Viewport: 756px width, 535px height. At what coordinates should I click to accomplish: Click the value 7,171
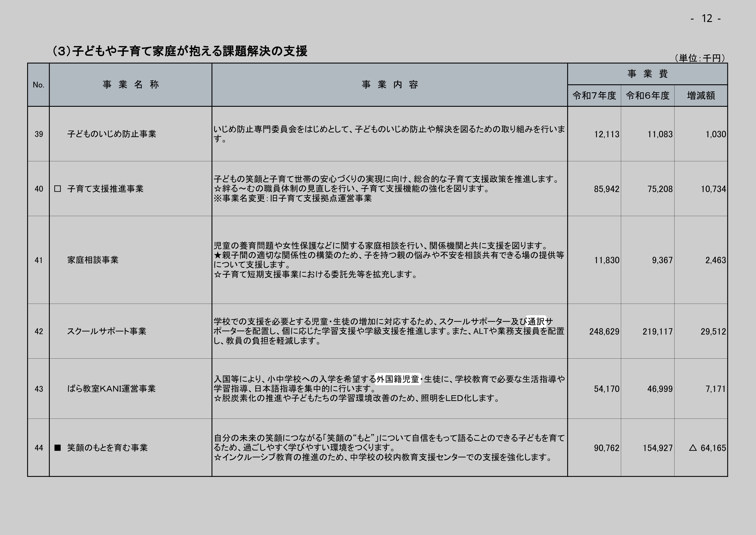point(715,389)
